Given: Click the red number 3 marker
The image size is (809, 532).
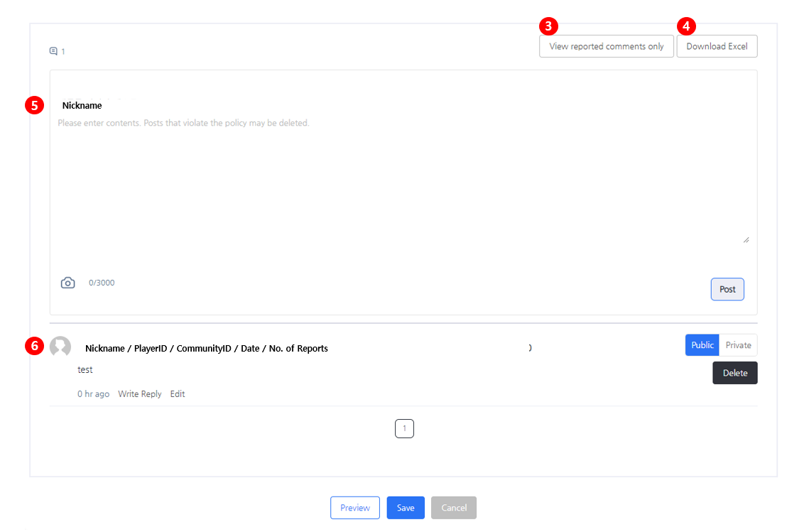Looking at the screenshot, I should coord(548,26).
